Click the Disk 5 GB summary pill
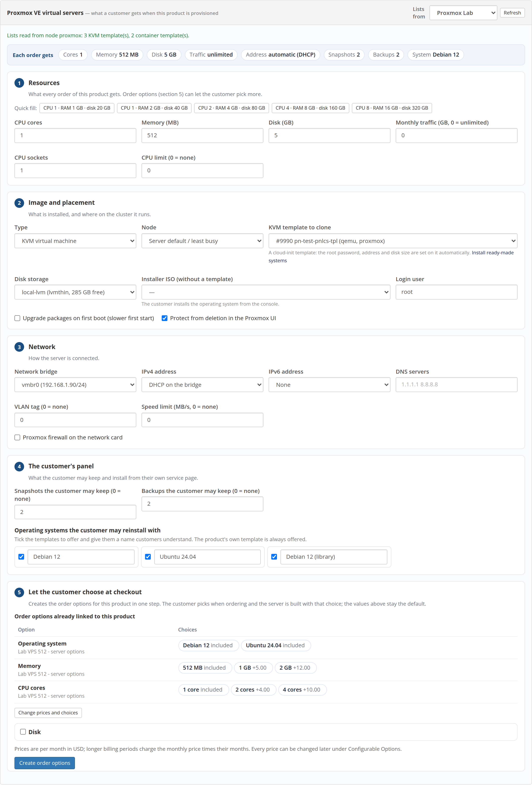 [164, 55]
